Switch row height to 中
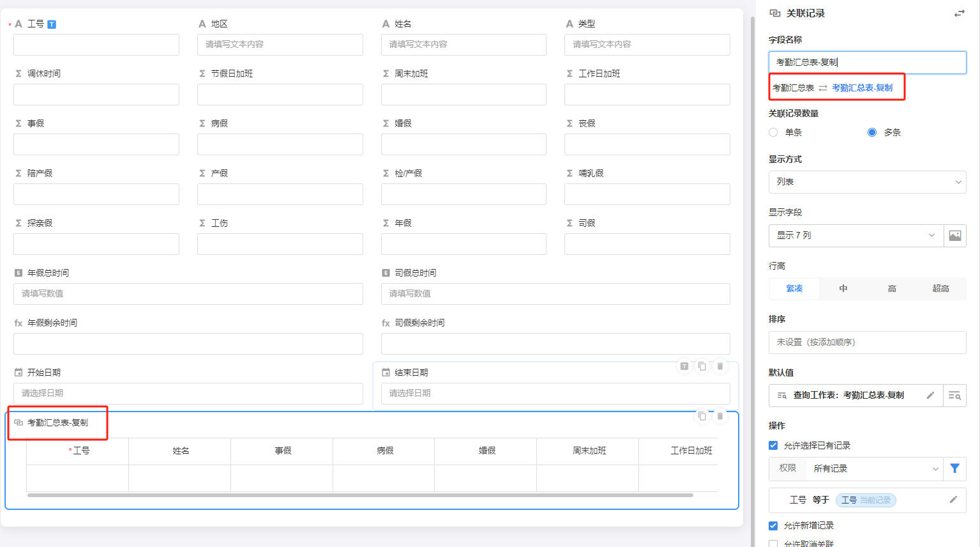 pos(843,289)
